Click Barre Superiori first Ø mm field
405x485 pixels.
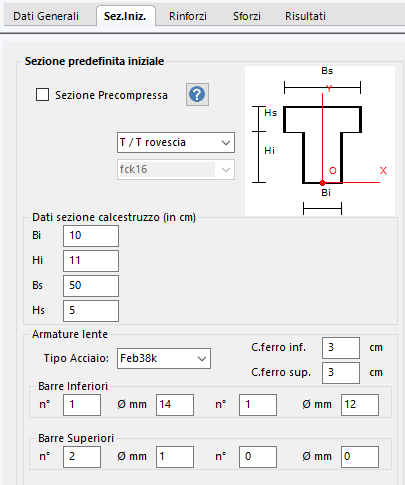pyautogui.click(x=175, y=457)
